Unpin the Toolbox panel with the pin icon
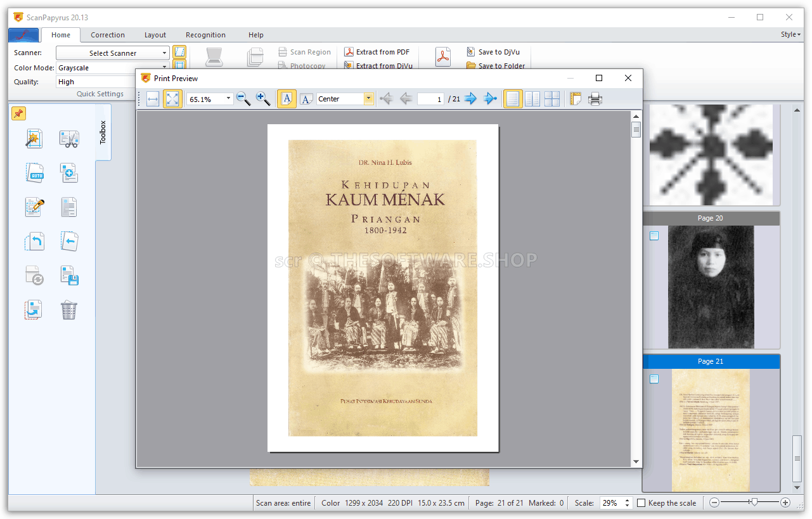 (18, 113)
